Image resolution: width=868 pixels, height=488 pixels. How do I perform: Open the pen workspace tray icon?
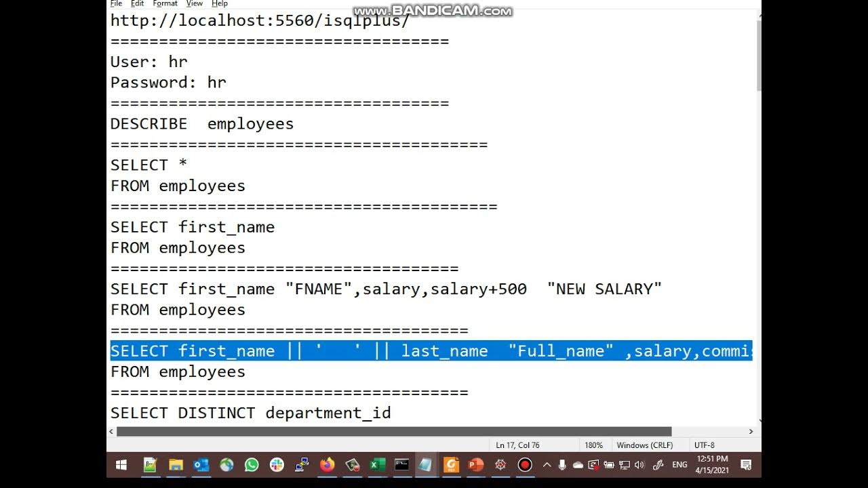coord(657,465)
